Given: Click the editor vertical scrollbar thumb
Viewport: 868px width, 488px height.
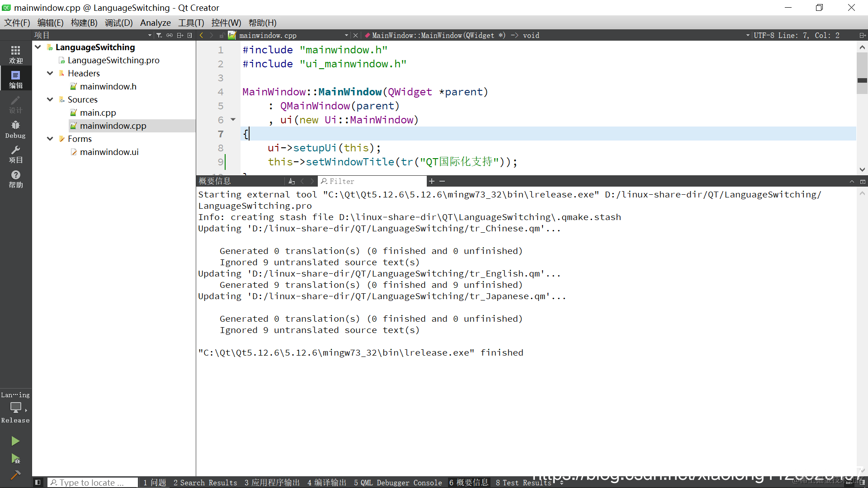Looking at the screenshot, I should [x=862, y=73].
